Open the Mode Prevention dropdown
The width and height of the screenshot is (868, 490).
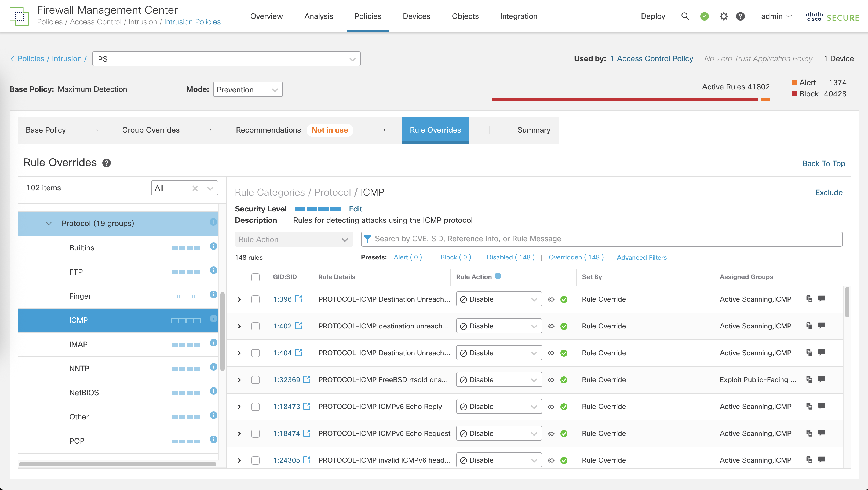point(248,90)
